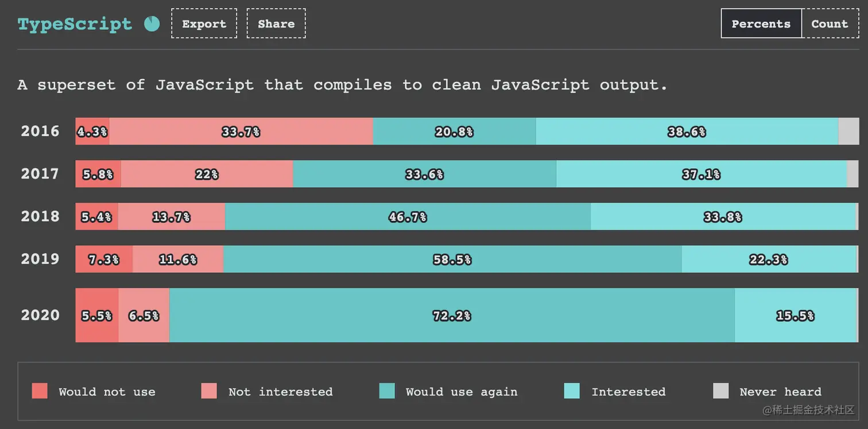This screenshot has width=868, height=429.
Task: Click the 38.6% Interested segment for 2016
Action: (687, 131)
